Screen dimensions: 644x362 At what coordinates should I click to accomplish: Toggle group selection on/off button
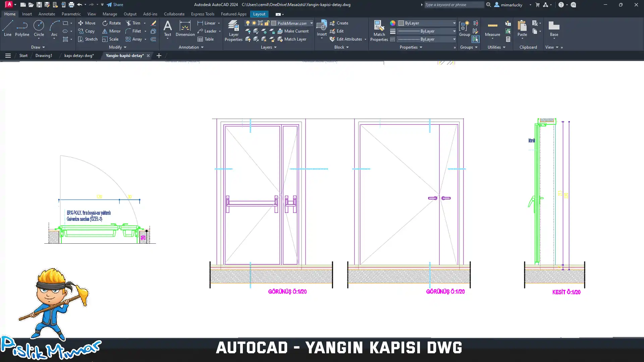click(476, 39)
